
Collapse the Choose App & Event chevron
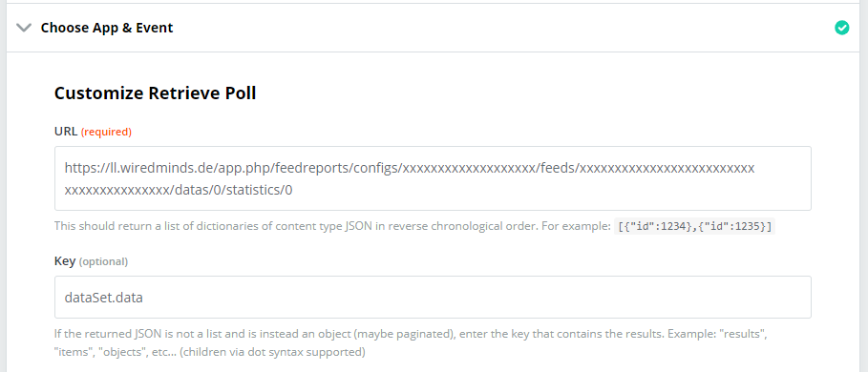tap(25, 28)
